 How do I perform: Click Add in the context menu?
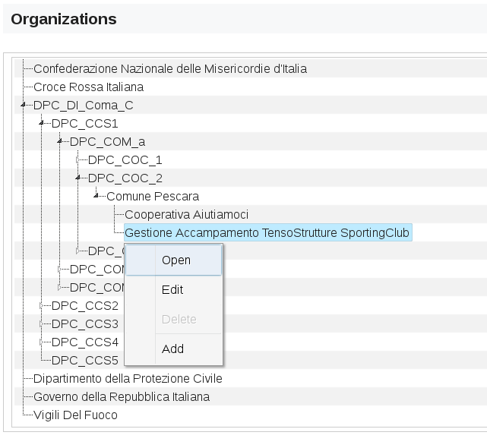point(172,349)
